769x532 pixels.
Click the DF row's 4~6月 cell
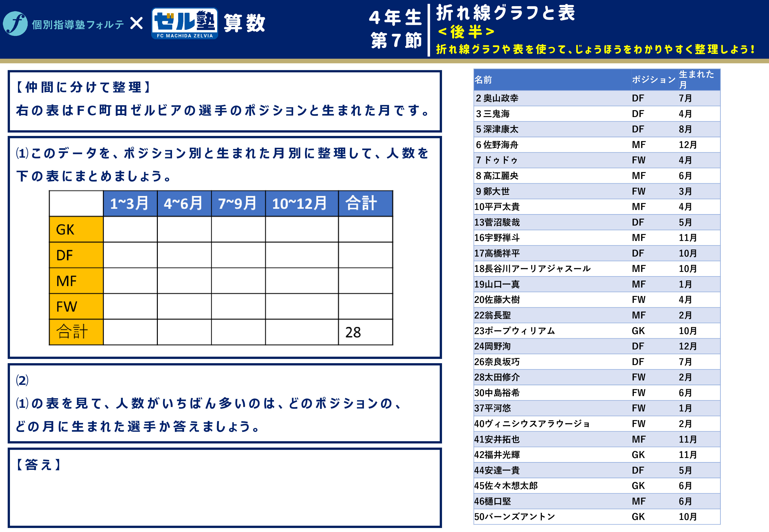click(x=184, y=255)
